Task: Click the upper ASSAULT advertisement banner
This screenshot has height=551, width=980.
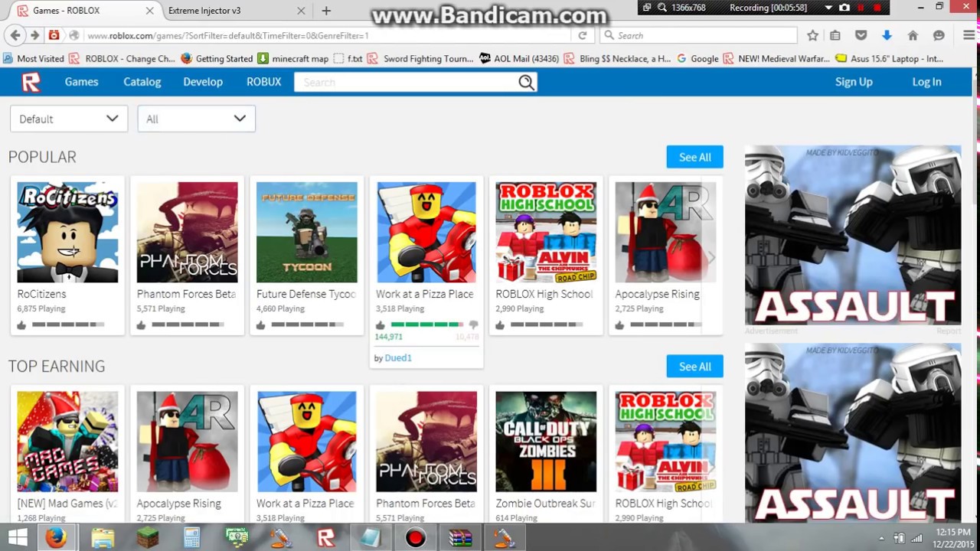Action: pyautogui.click(x=853, y=235)
